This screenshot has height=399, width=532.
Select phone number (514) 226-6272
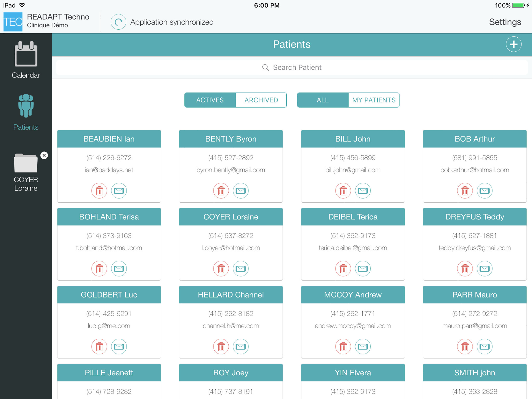pos(109,158)
